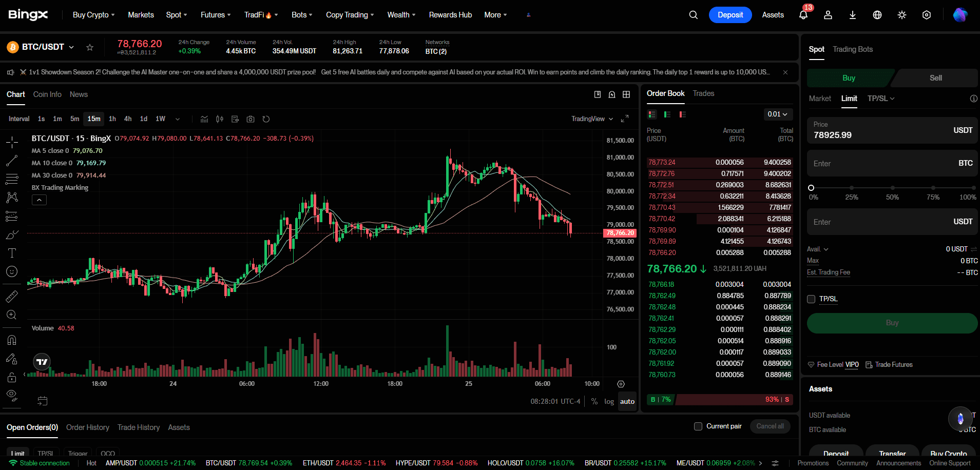Select the trend line drawing tool
This screenshot has width=980, height=470.
pyautogui.click(x=12, y=161)
